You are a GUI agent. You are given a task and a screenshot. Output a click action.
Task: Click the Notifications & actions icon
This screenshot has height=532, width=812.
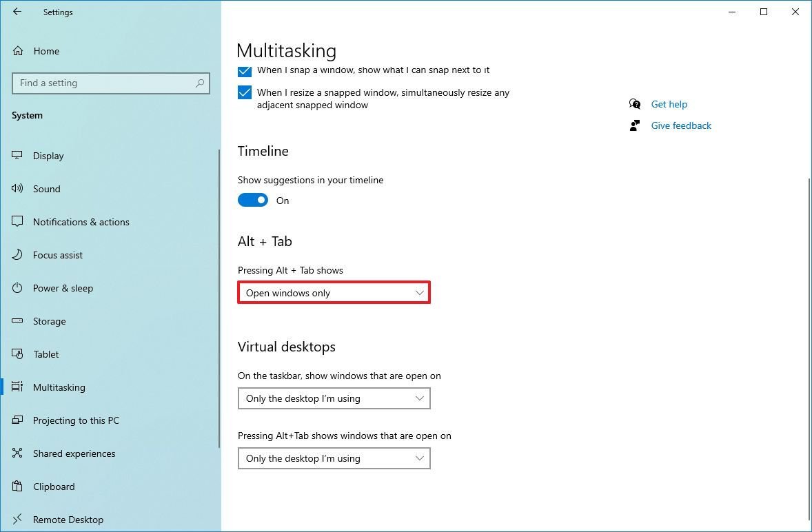click(x=17, y=221)
